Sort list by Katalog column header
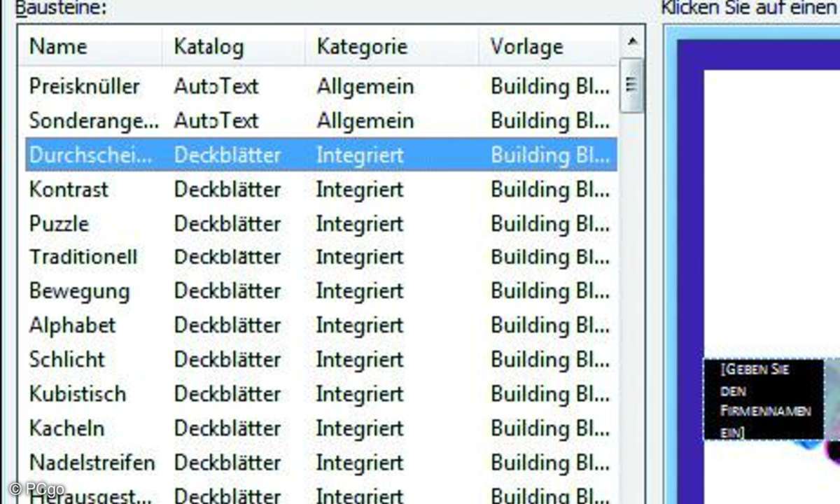 [x=209, y=47]
